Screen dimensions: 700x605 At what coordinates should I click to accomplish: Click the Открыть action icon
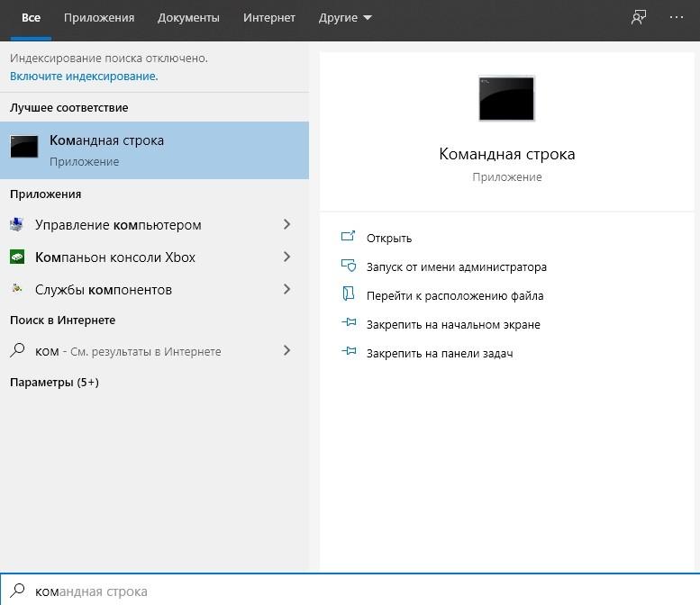click(349, 236)
